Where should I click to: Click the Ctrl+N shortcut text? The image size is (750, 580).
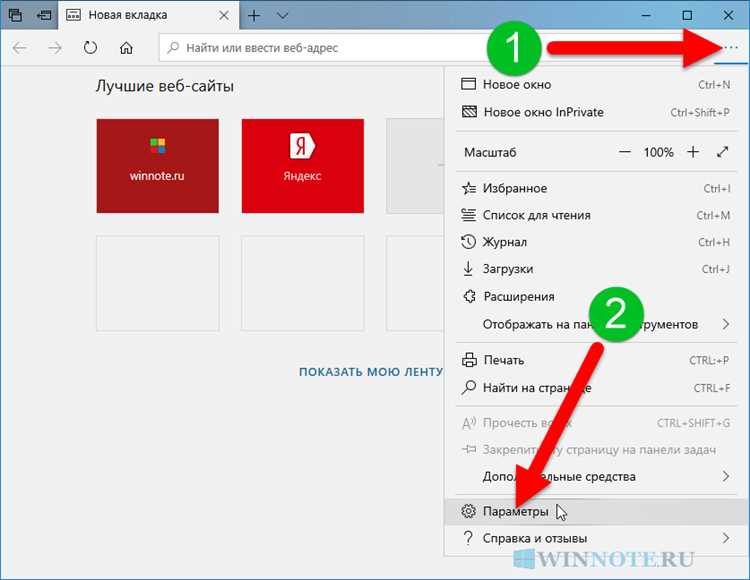(x=714, y=85)
